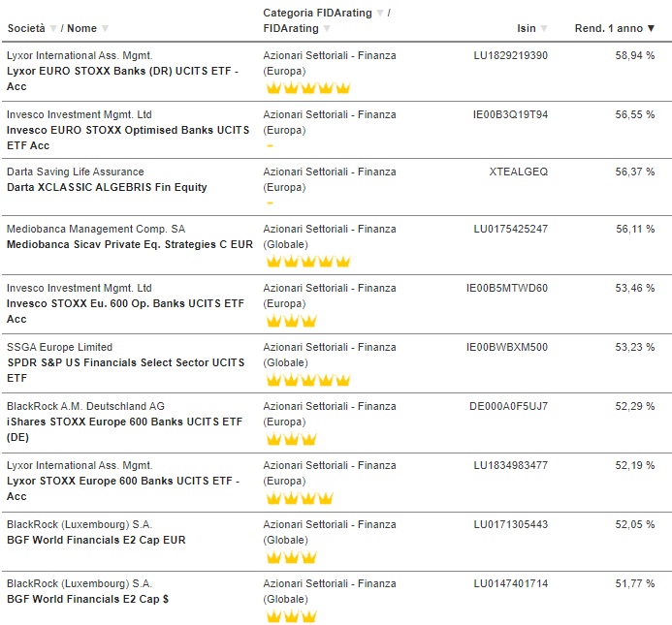Toggle Rend. 1 anno descending sort arrow

click(x=651, y=29)
